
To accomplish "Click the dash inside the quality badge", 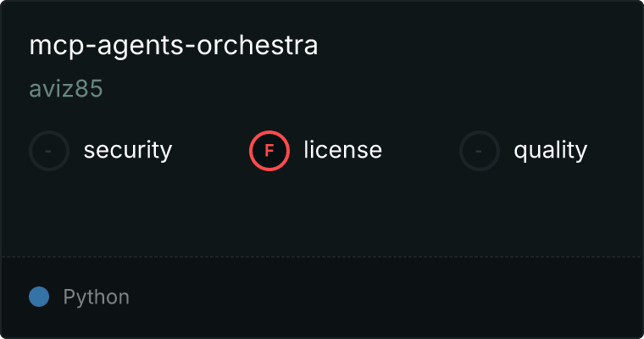I will point(480,151).
